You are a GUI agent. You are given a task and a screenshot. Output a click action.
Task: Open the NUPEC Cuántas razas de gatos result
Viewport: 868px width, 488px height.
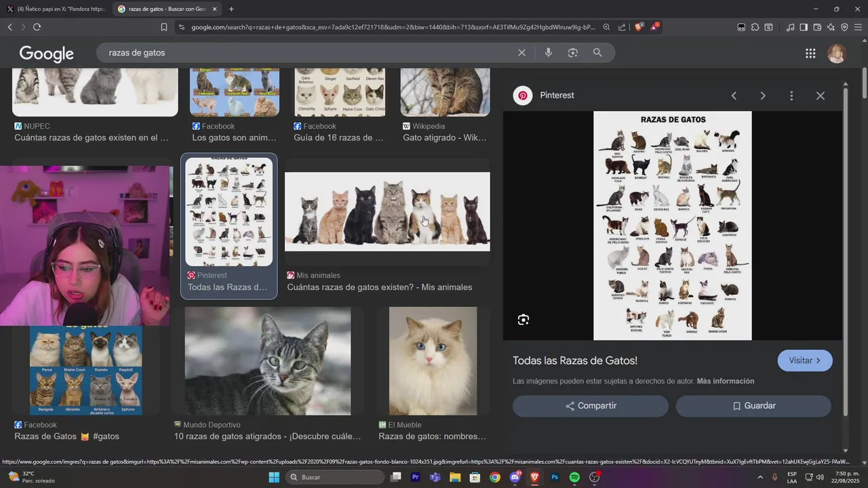[x=92, y=138]
